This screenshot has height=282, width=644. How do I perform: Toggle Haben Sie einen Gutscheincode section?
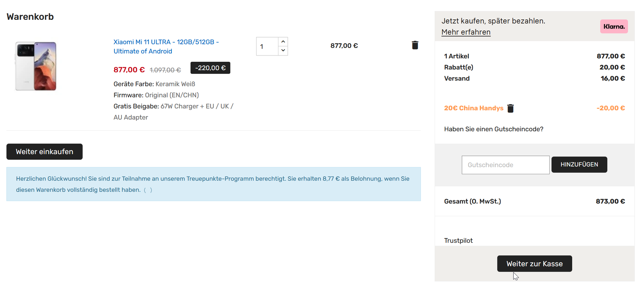[494, 129]
